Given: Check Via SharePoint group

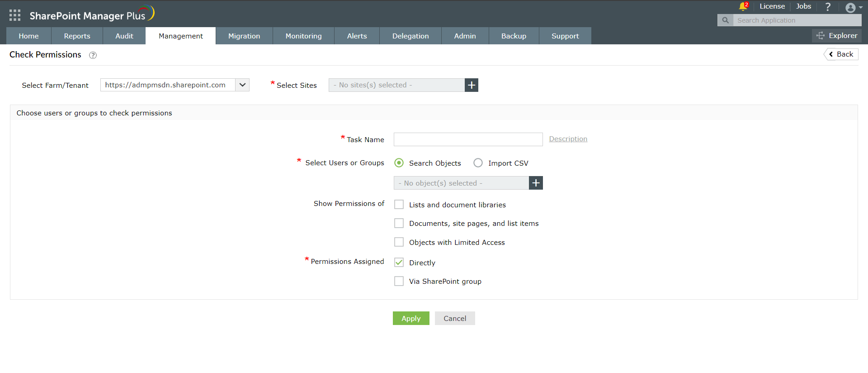Looking at the screenshot, I should pos(399,281).
